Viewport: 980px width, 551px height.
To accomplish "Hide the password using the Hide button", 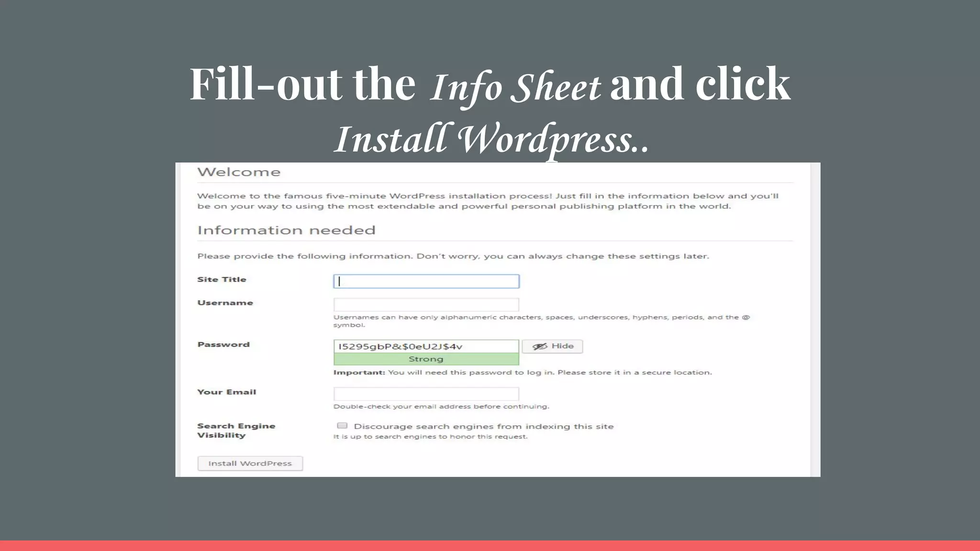I will pyautogui.click(x=552, y=346).
